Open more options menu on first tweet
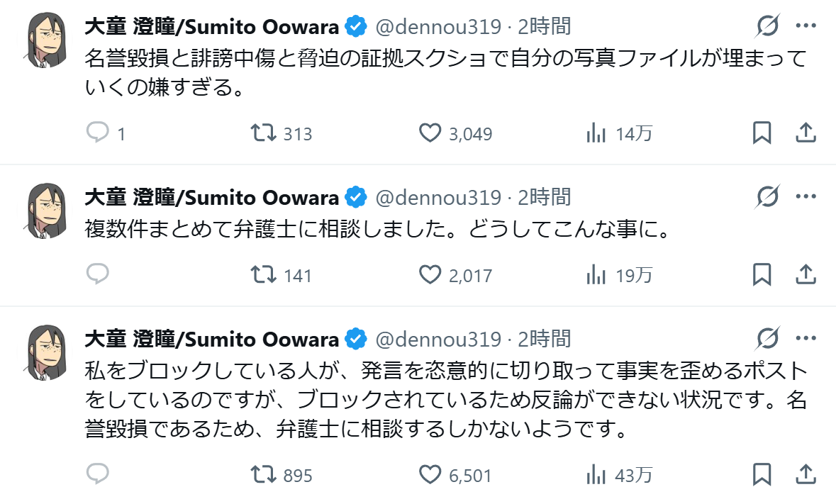Screen dimensions: 836x504 pyautogui.click(x=806, y=27)
